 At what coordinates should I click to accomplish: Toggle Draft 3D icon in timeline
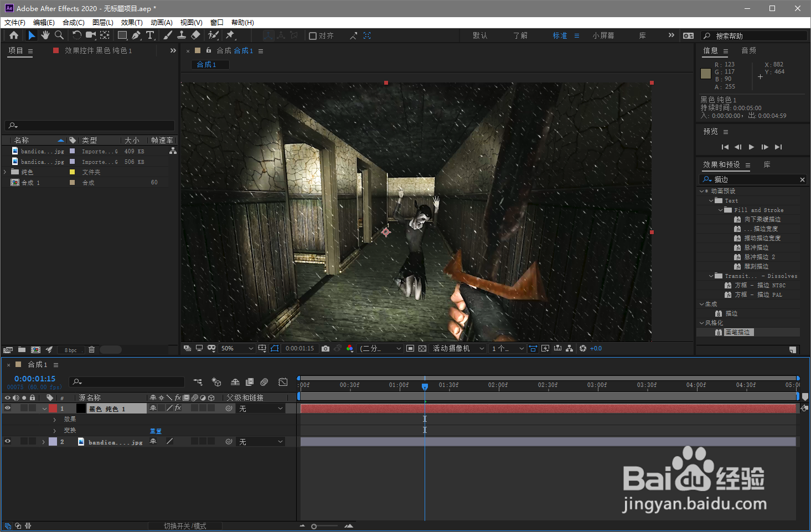[216, 382]
